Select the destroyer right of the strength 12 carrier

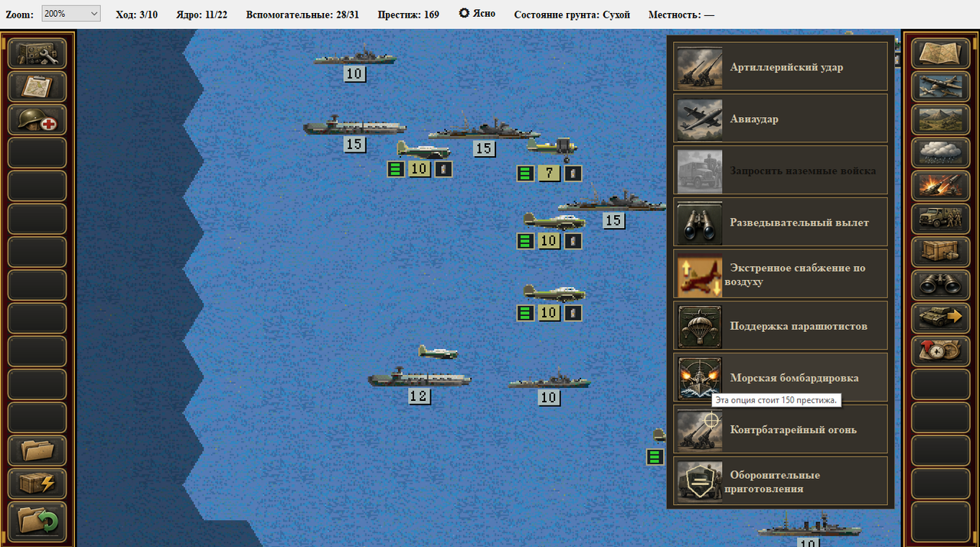(x=549, y=379)
